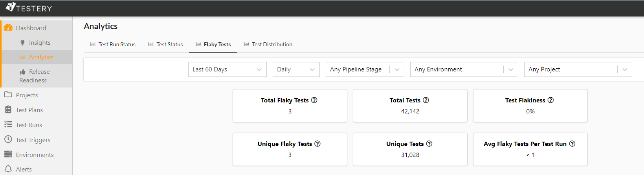
Task: Expand the Daily interval dropdown
Action: pyautogui.click(x=296, y=69)
